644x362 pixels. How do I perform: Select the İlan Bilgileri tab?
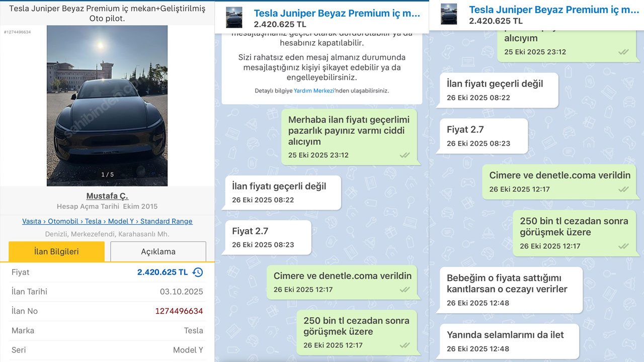click(56, 251)
